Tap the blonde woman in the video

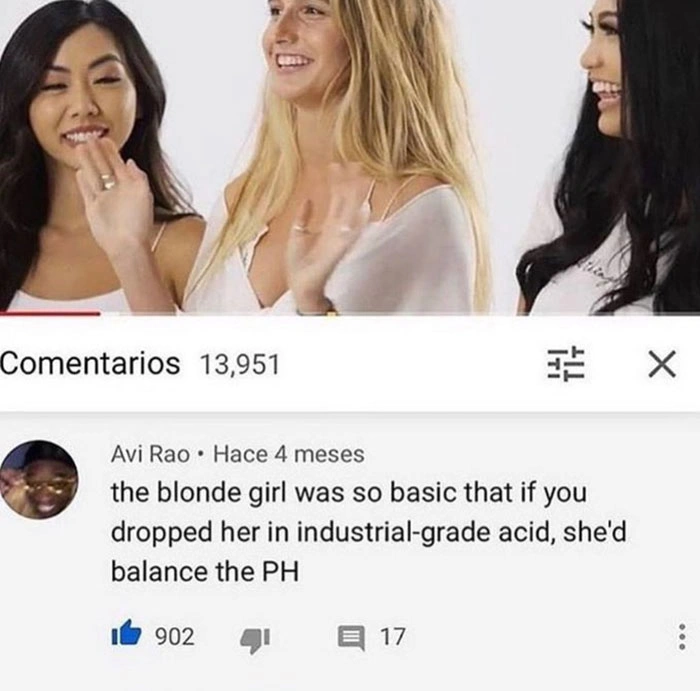point(339,156)
